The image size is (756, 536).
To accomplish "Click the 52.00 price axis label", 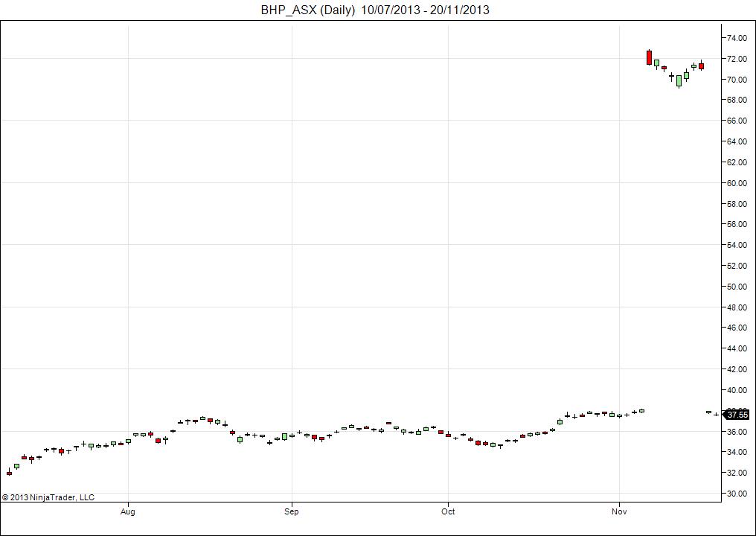I will [x=737, y=265].
